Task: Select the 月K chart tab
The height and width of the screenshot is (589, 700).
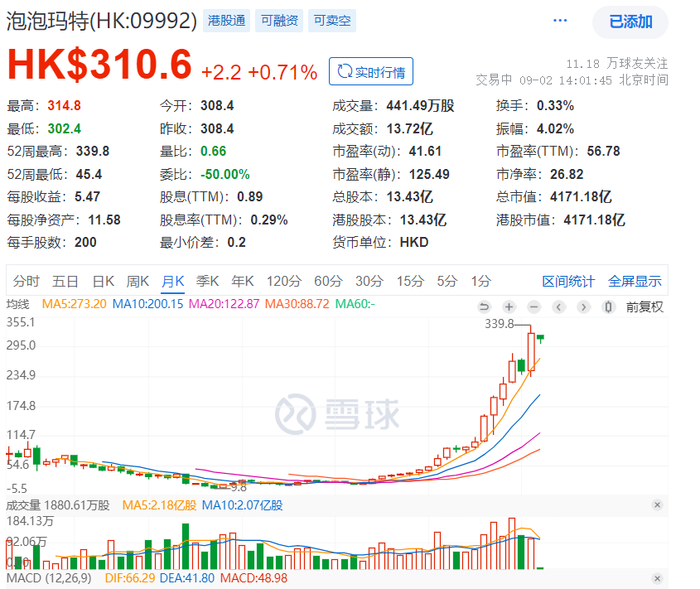Action: coord(173,282)
